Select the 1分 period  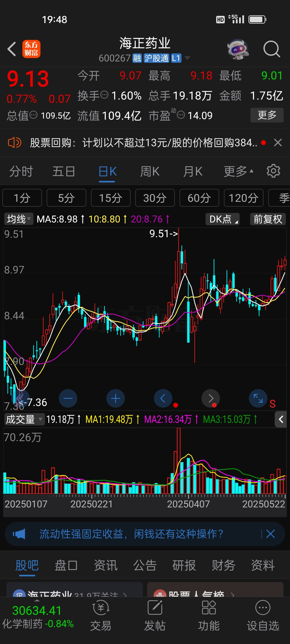(x=22, y=198)
